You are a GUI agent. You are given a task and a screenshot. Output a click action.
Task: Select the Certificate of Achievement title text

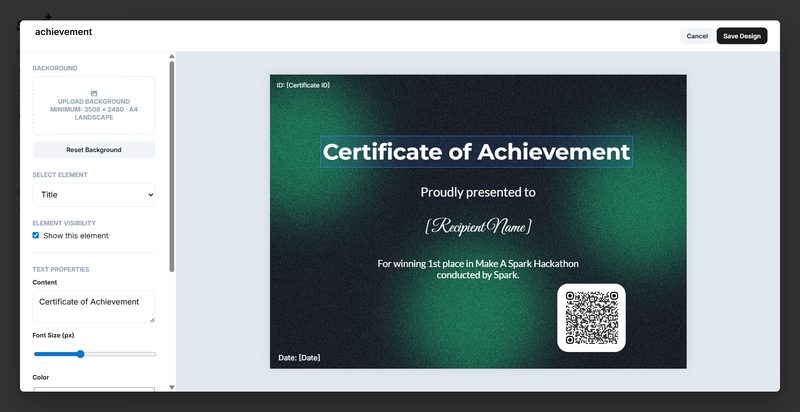click(476, 152)
